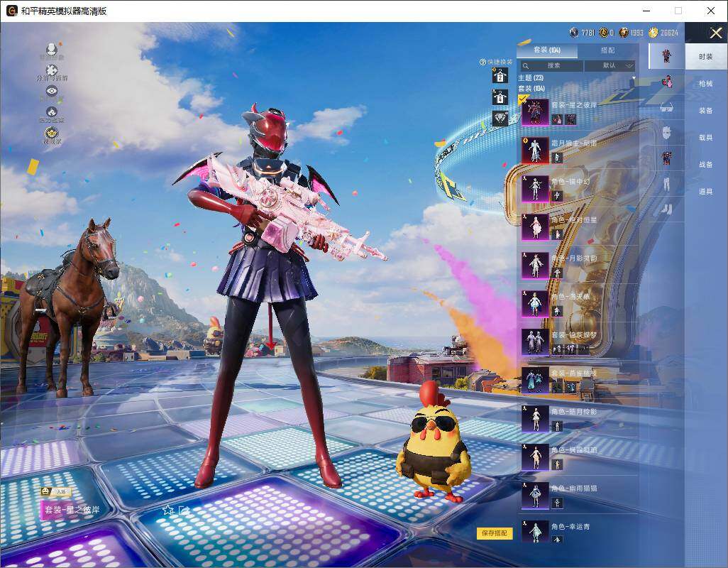
Task: Open the 默认 sort dropdown
Action: (x=609, y=65)
